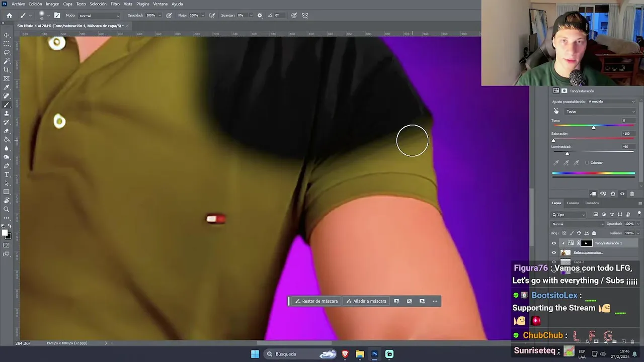The width and height of the screenshot is (644, 362).
Task: Select the Path Selection tool
Action: tap(7, 183)
